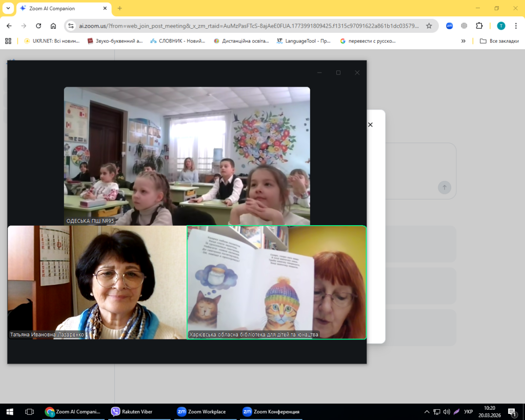Open the tab search dropdown arrow

pos(8,8)
